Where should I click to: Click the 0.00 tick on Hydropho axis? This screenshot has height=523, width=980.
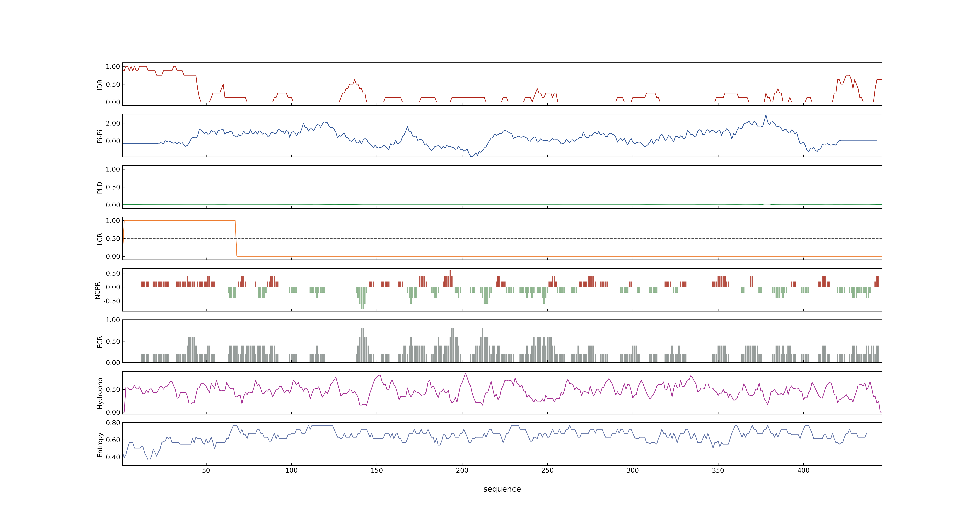coord(113,412)
